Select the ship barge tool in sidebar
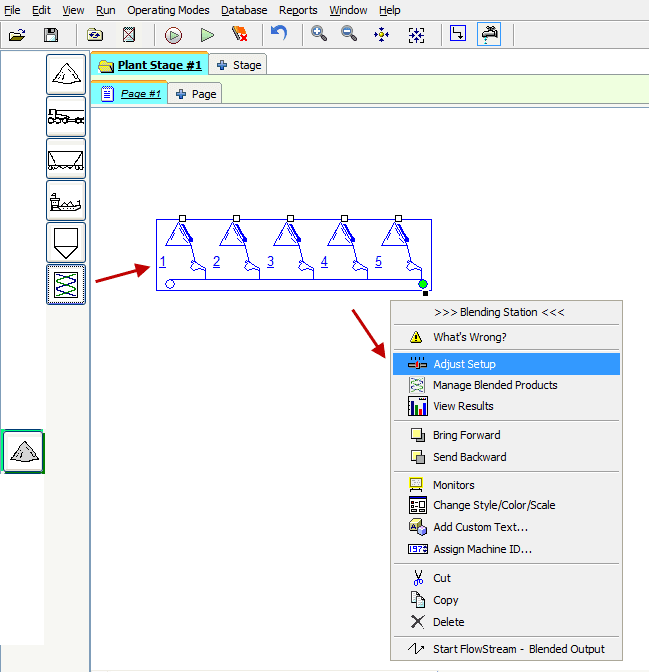The width and height of the screenshot is (649, 672). pyautogui.click(x=66, y=201)
